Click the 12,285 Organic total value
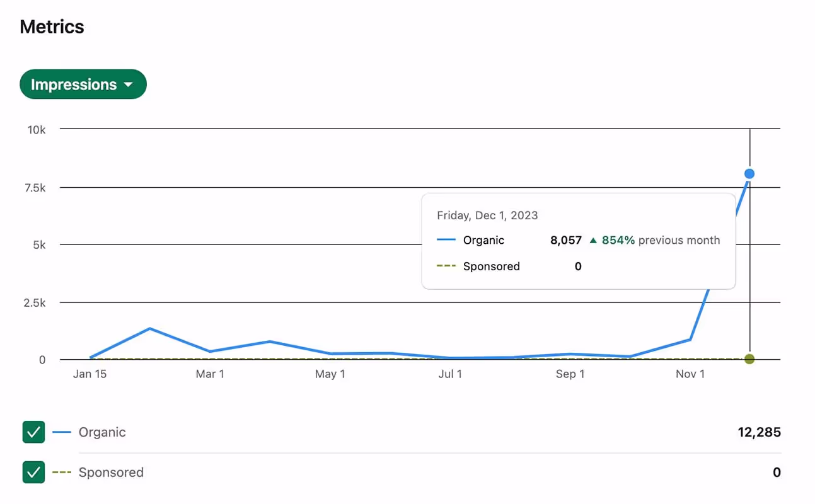815x504 pixels. point(759,432)
